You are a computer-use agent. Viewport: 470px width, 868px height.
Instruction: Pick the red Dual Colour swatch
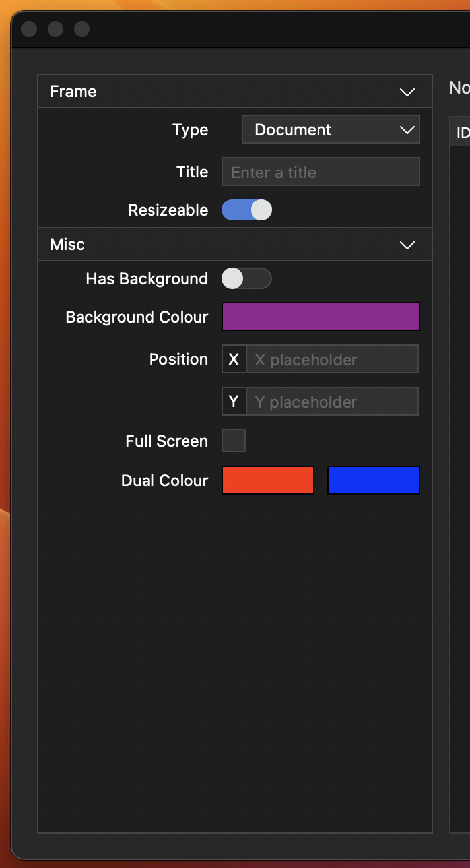(x=268, y=480)
